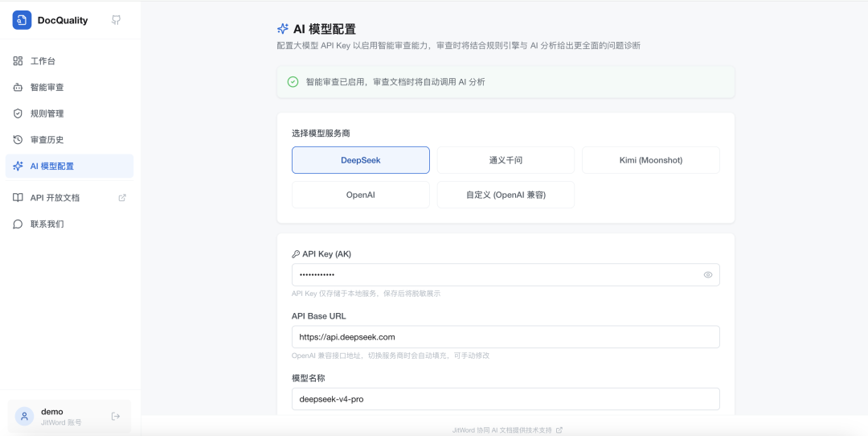Click the 智能审查已启用 status banner text

[395, 82]
